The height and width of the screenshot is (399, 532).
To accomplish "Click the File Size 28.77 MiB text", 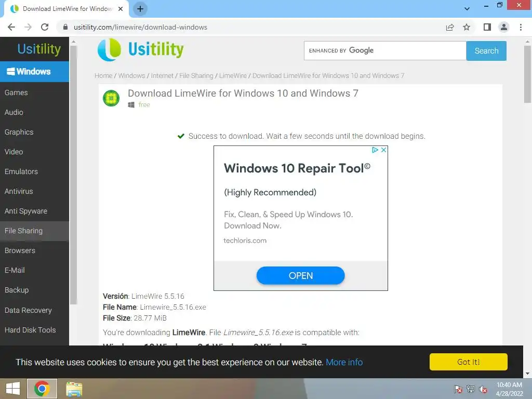I will point(135,318).
